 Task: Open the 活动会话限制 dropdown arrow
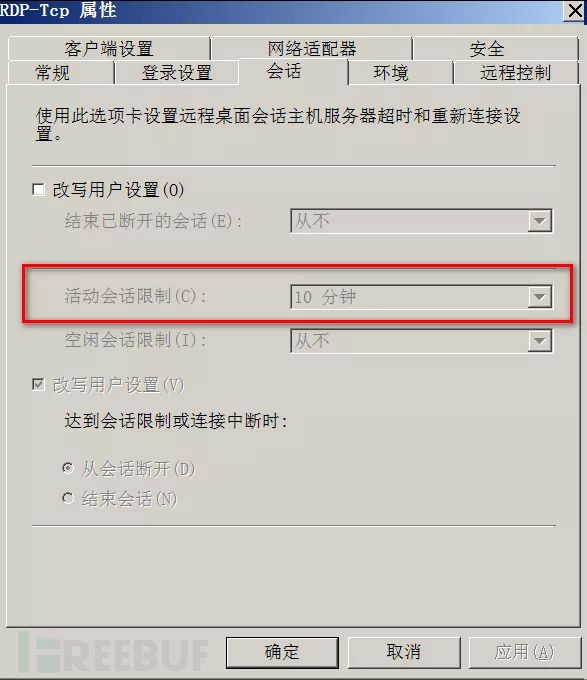[x=539, y=297]
